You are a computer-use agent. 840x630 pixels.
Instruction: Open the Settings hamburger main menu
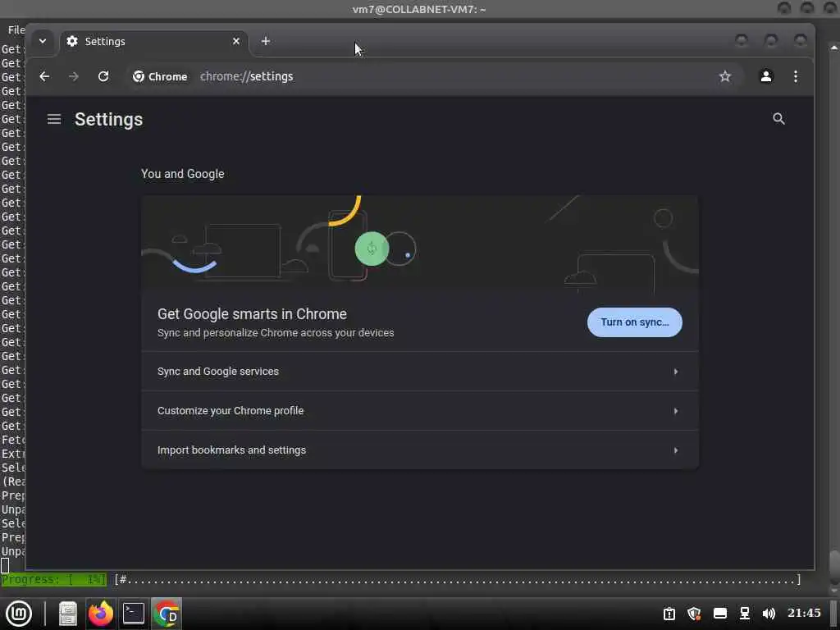point(54,119)
